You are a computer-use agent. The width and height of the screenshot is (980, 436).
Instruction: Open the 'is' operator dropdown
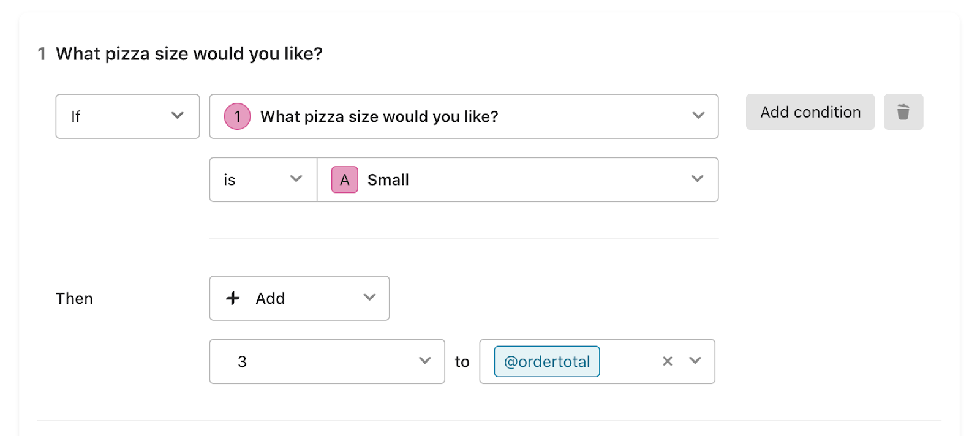(x=263, y=179)
